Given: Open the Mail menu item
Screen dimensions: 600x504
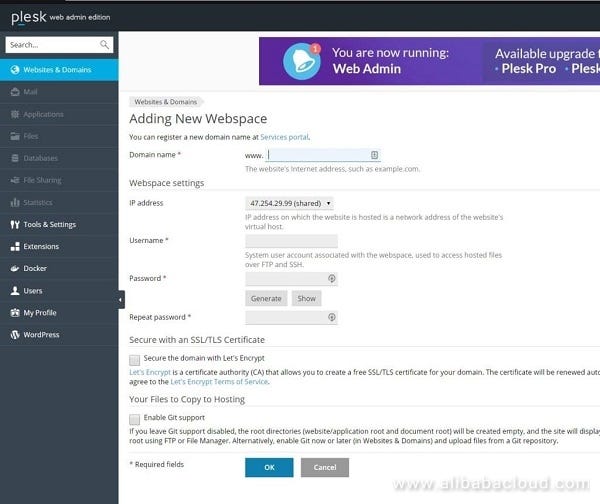Looking at the screenshot, I should click(x=59, y=92).
